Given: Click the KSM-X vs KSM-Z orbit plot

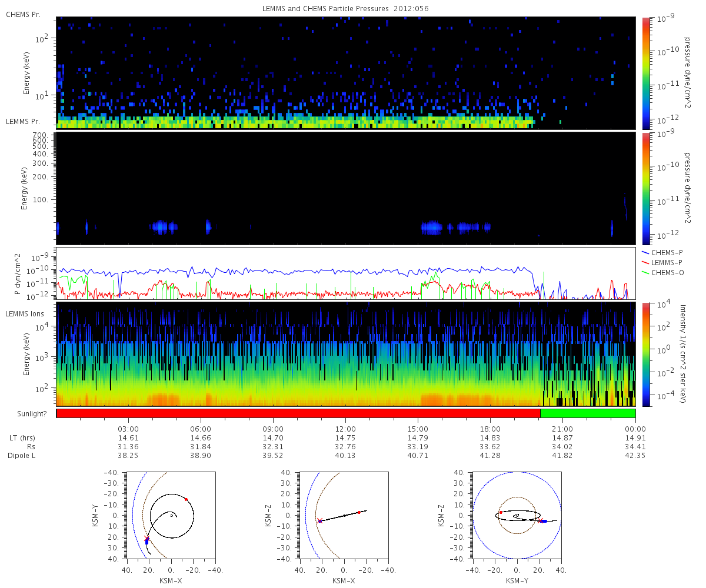Looking at the screenshot, I should coord(344,516).
